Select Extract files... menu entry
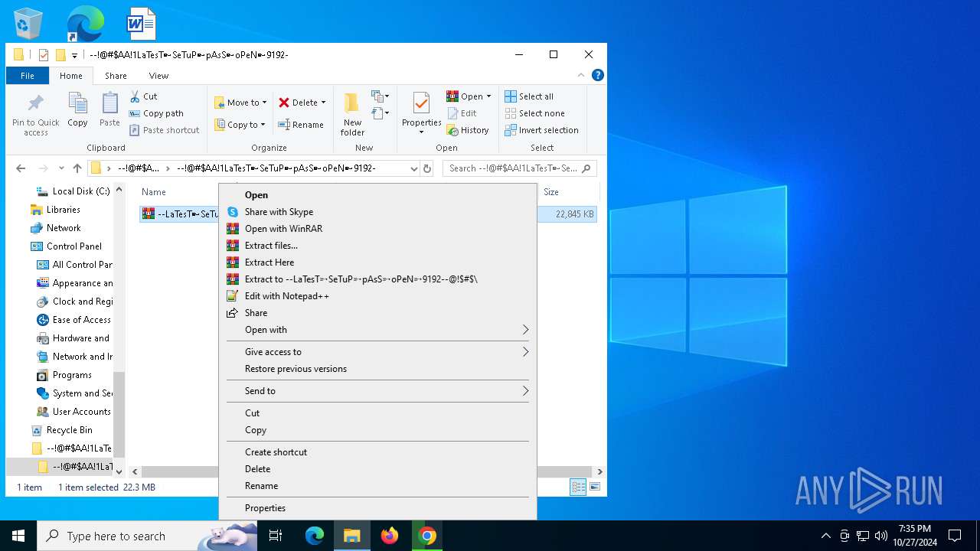The height and width of the screenshot is (551, 980). click(377, 246)
